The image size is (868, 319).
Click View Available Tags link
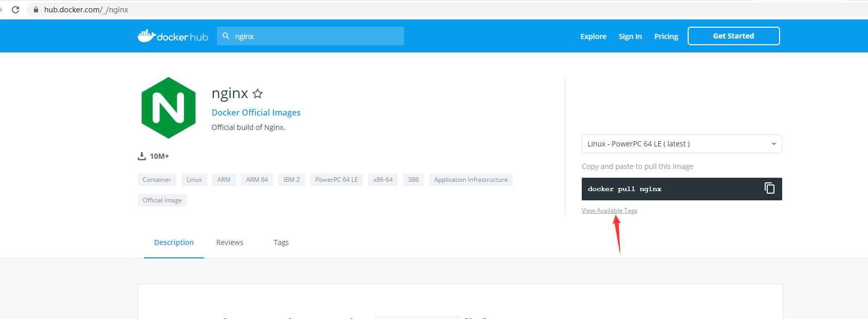tap(610, 211)
